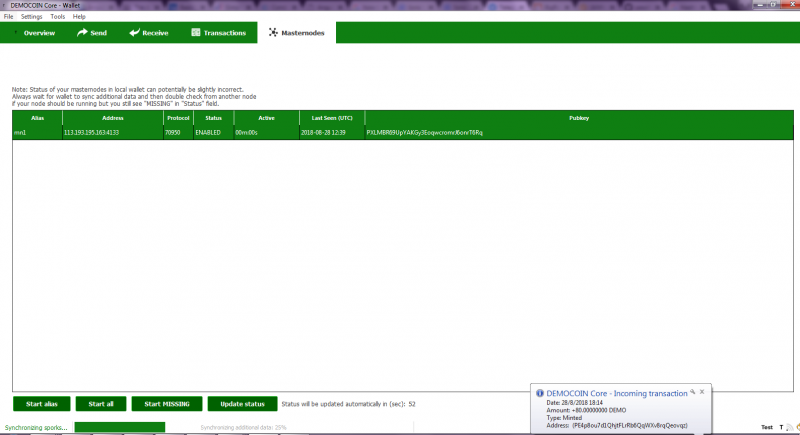Click the Test unit label in status bar
The height and width of the screenshot is (435, 800).
[x=767, y=427]
